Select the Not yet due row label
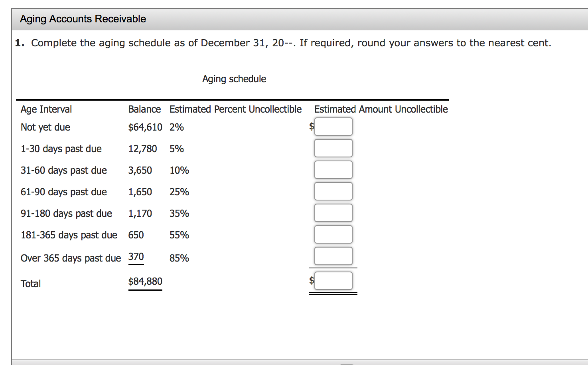Image resolution: width=588 pixels, height=365 pixels. pyautogui.click(x=45, y=127)
